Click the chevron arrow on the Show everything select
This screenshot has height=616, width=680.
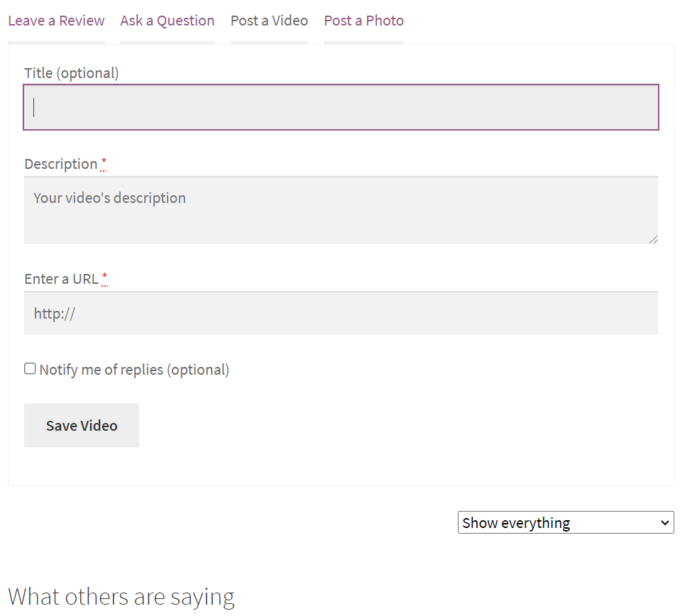pos(664,523)
